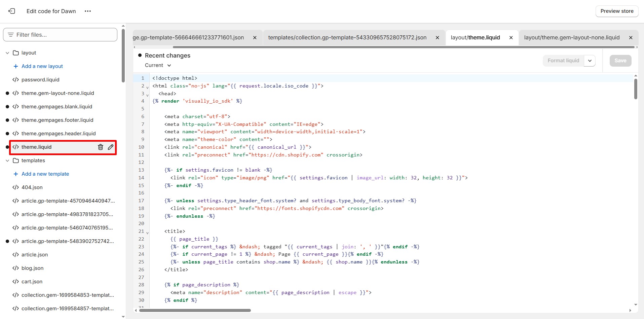
Task: Click the Format liquid button
Action: [563, 61]
